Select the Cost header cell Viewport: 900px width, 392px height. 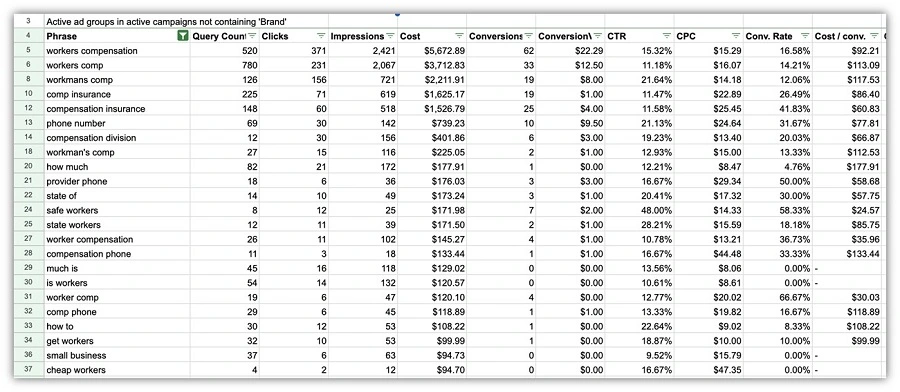432,36
